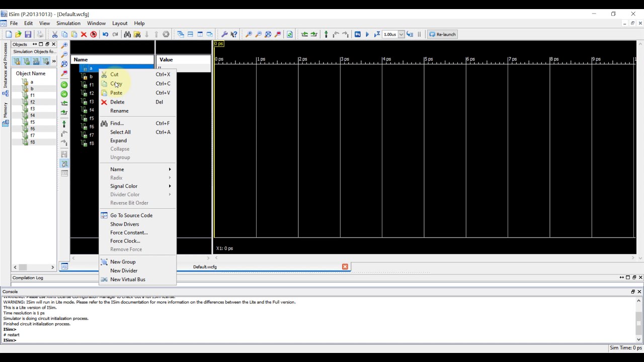This screenshot has width=644, height=362.
Task: Choose Go To Source Code
Action: coord(137,215)
